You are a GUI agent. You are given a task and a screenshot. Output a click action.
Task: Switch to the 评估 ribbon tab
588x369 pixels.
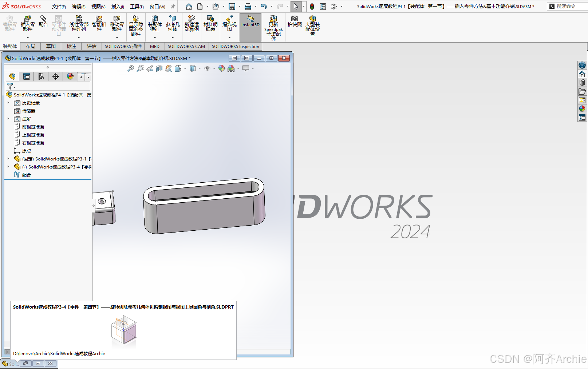[92, 46]
